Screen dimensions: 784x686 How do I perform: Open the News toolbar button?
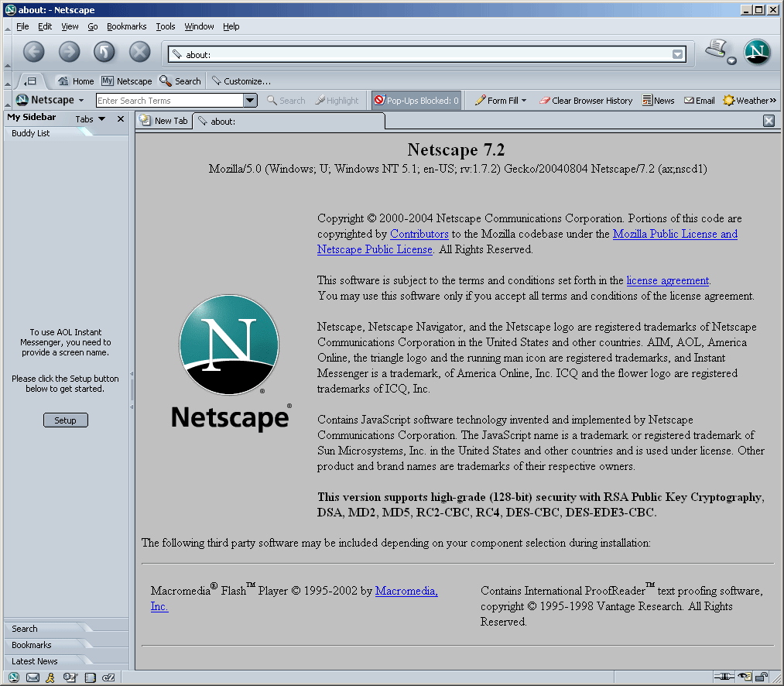pyautogui.click(x=658, y=101)
